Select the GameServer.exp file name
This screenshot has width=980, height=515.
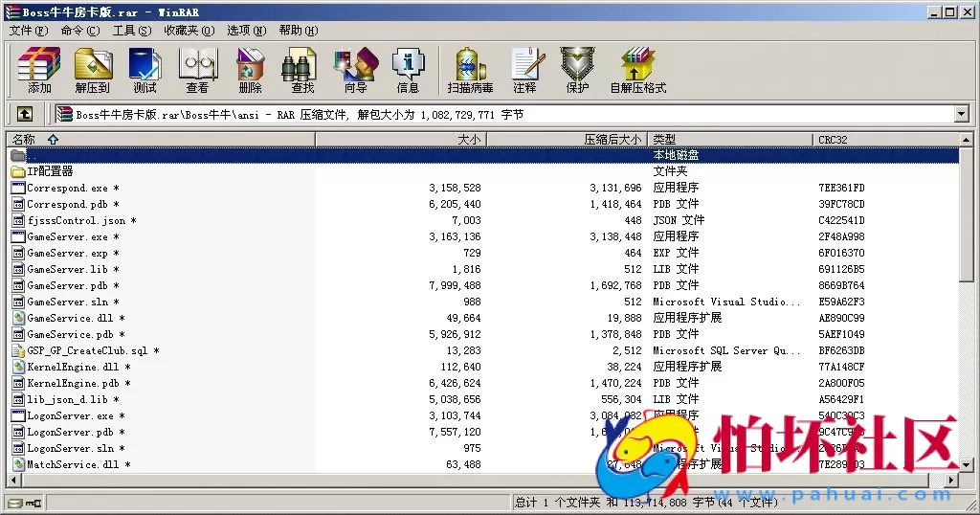click(67, 253)
